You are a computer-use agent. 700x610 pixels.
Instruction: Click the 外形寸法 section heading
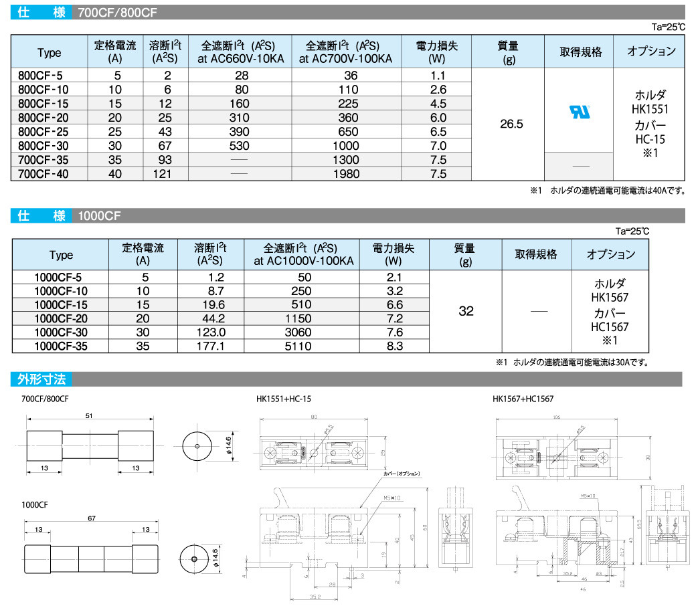(x=41, y=379)
